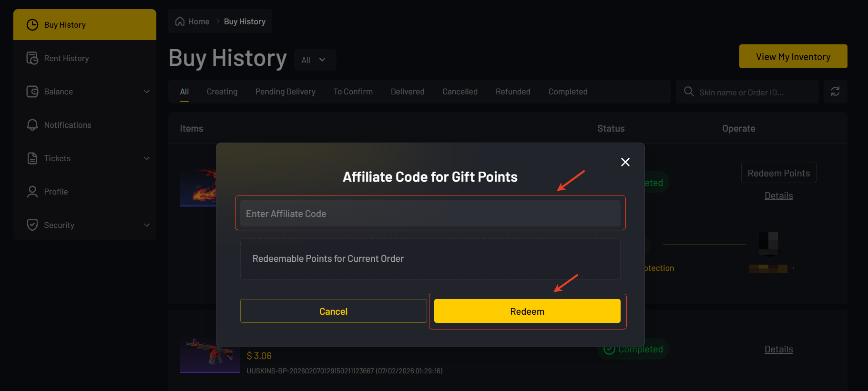Viewport: 868px width, 391px height.
Task: Open the All filter dropdown
Action: point(315,60)
